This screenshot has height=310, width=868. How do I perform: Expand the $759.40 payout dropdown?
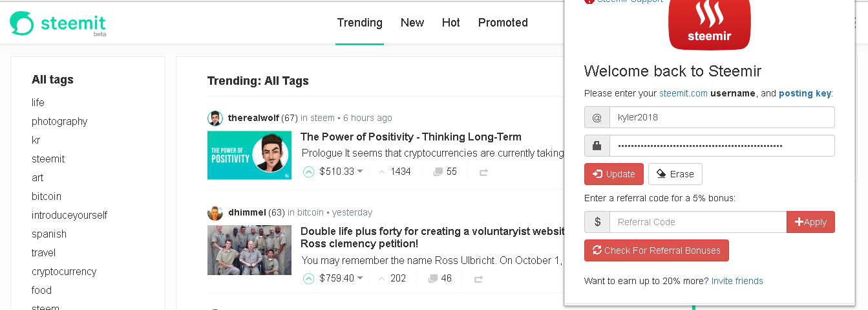click(360, 278)
